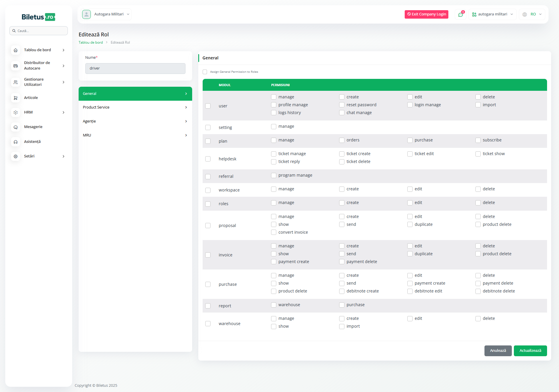Screen dimensions: 559x392
Task: Open the chat notifications icon in header
Action: [x=461, y=14]
